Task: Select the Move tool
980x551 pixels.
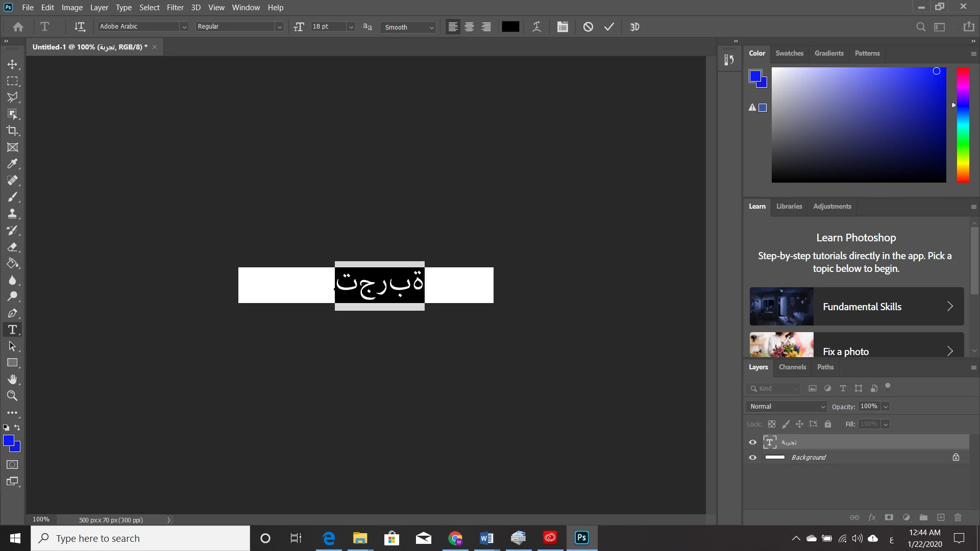Action: pos(12,65)
